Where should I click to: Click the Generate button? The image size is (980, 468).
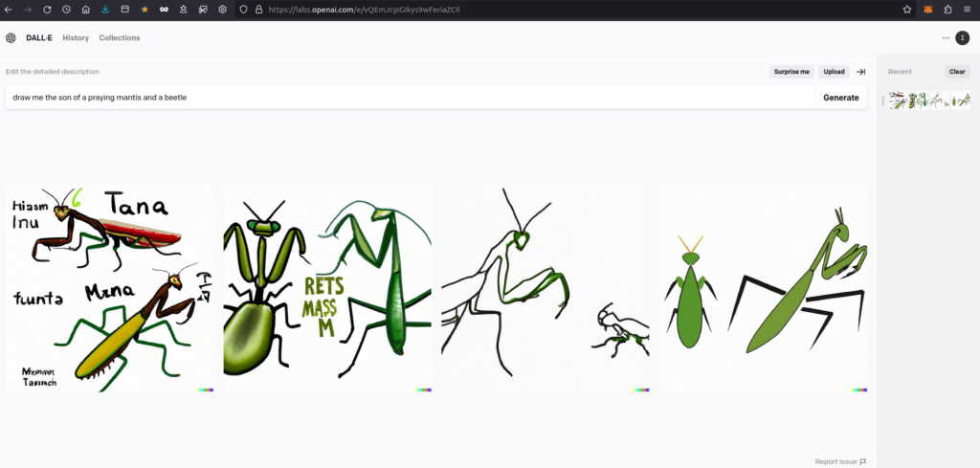(x=840, y=98)
